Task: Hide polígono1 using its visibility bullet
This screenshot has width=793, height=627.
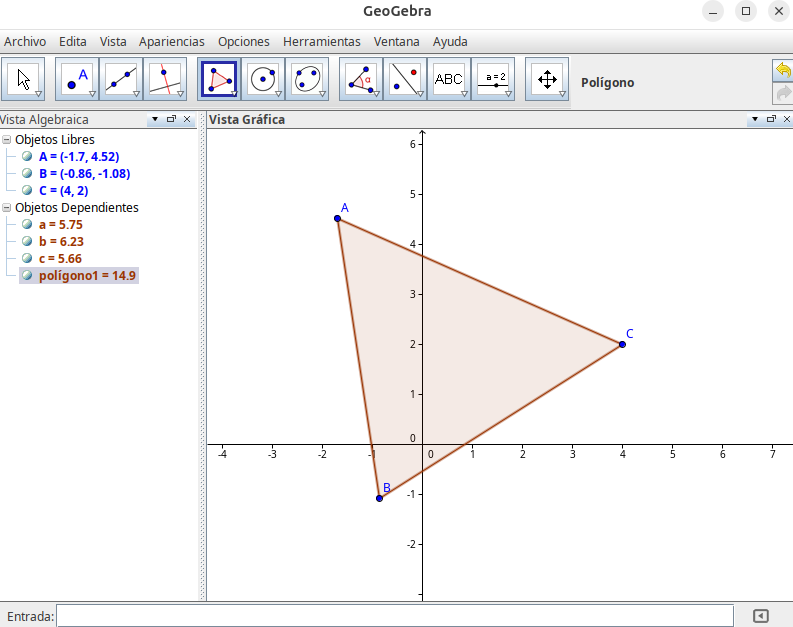Action: [27, 275]
